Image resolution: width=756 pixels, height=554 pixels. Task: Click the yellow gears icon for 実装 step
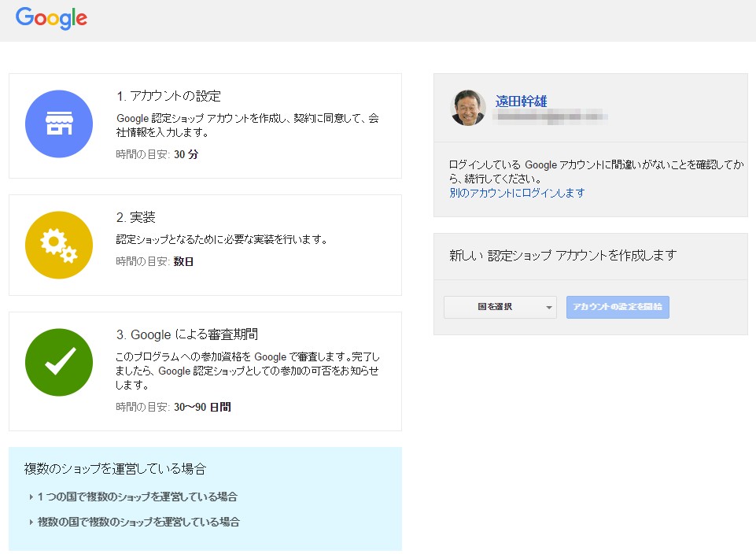59,245
